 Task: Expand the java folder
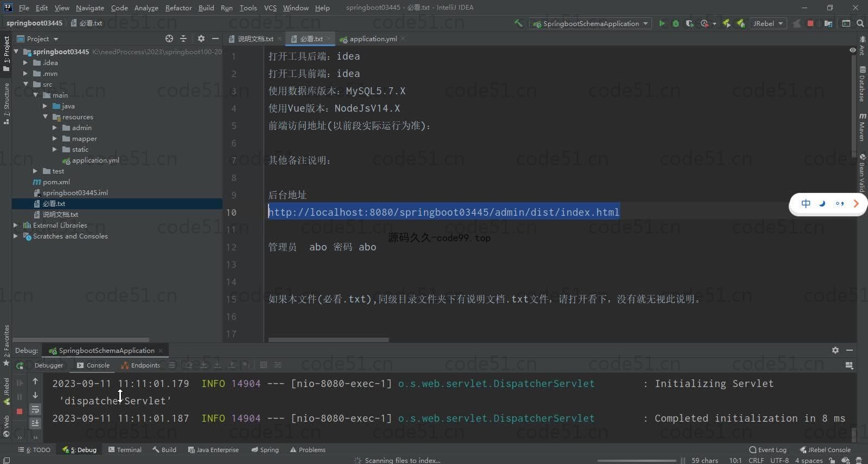(45, 106)
